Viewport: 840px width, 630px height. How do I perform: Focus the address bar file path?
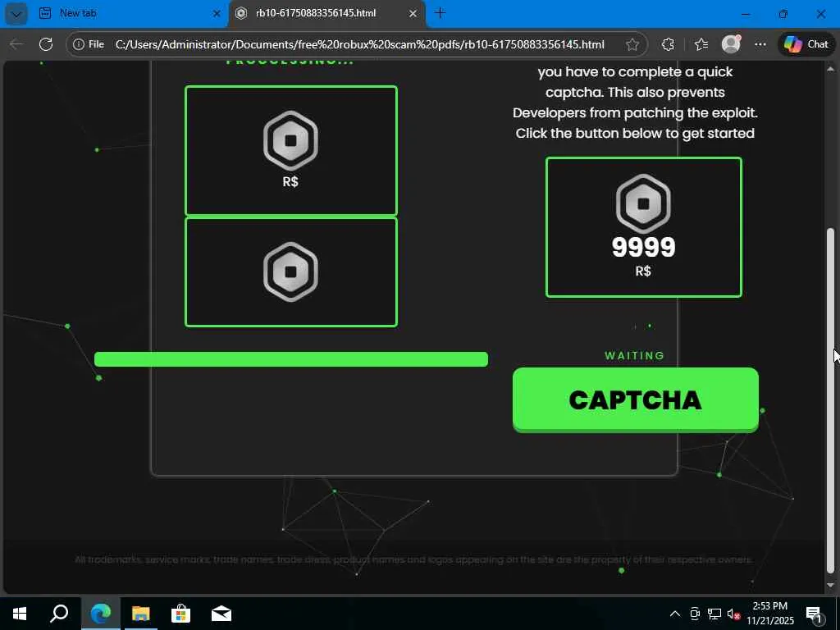pyautogui.click(x=359, y=44)
